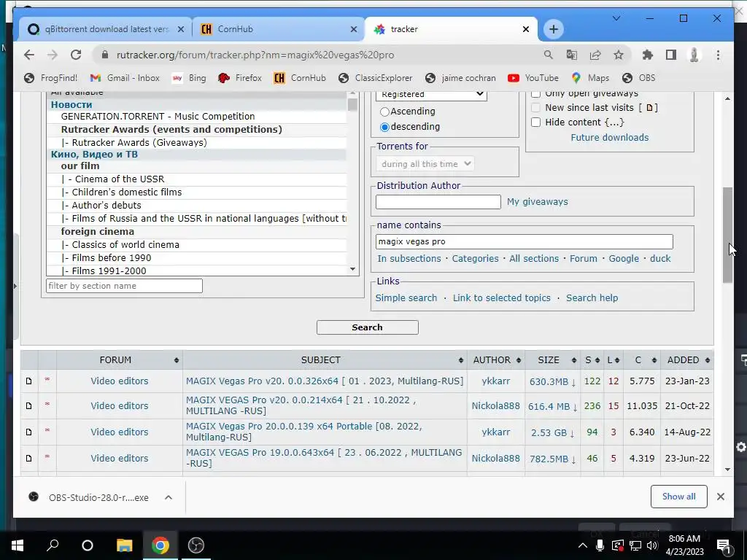The height and width of the screenshot is (560, 747).
Task: Click the section list scrollbar thumb
Action: point(352,104)
